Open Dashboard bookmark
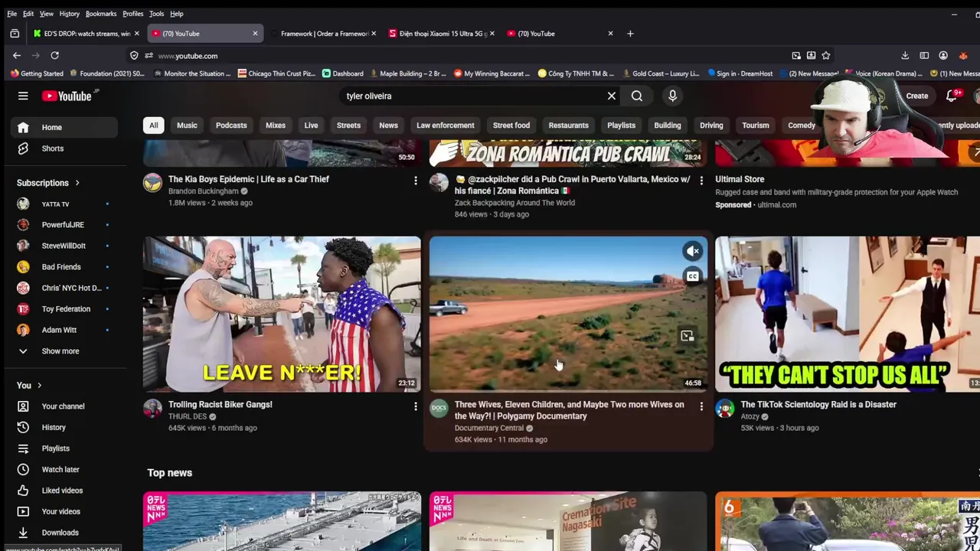Viewport: 980px width, 551px height. click(342, 73)
